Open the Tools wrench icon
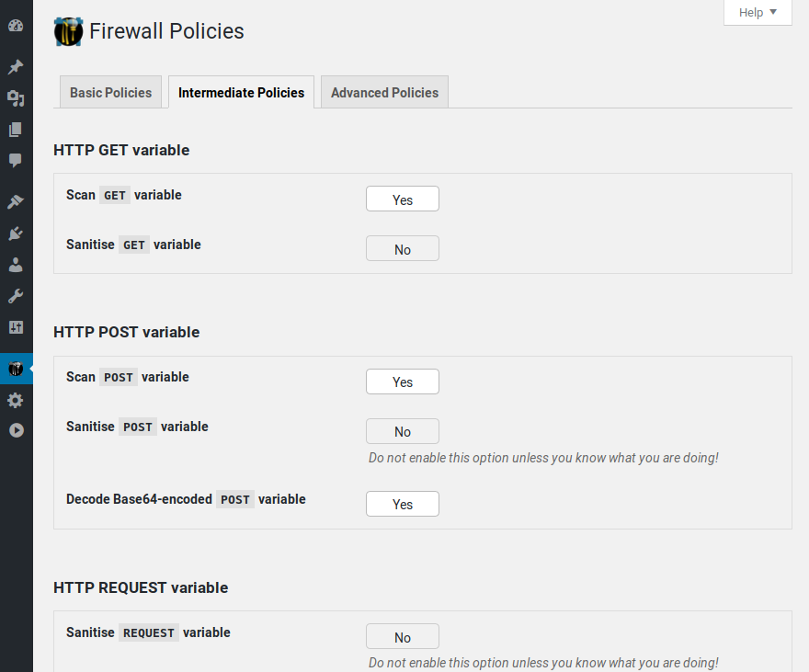This screenshot has height=672, width=809. coord(16,296)
